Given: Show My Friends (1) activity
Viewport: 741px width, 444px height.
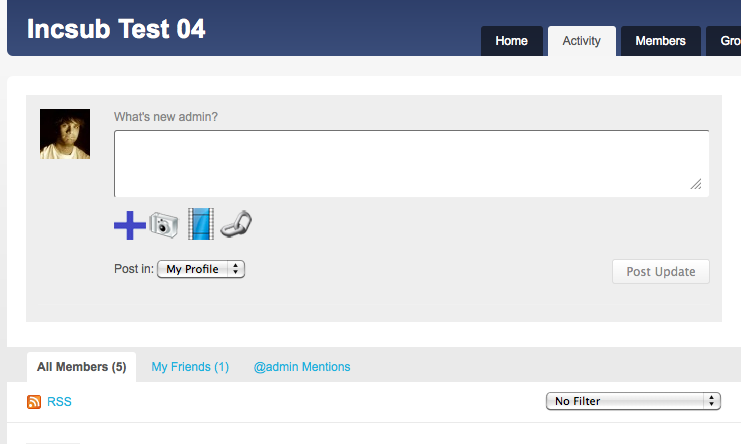Looking at the screenshot, I should pos(190,367).
